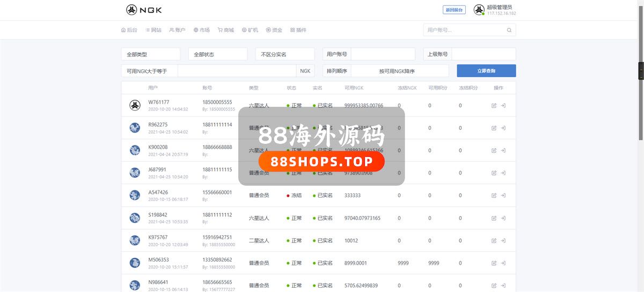Viewport: 644px width, 292px height.
Task: Click the 可用NGK大于等于 amount input field
Action: click(x=237, y=71)
